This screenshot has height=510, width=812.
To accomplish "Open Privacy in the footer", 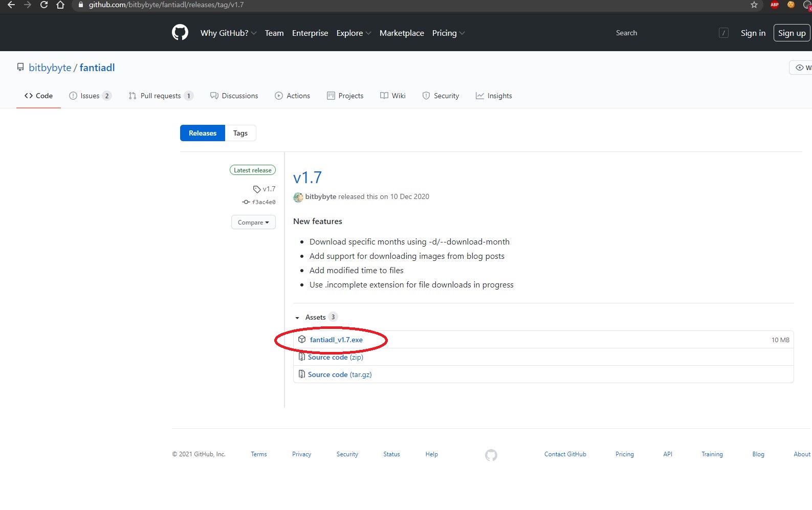I will 302,454.
